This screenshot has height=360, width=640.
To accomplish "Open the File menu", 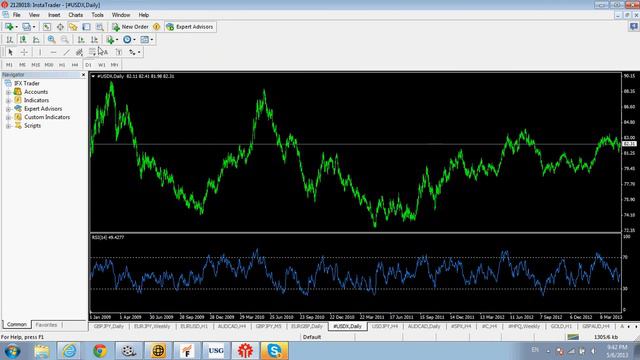I will tap(17, 15).
